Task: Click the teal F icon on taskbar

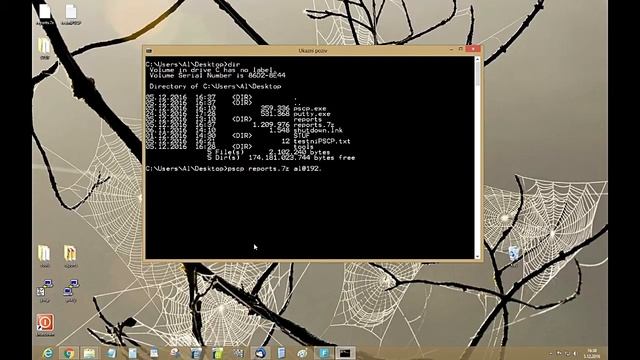Action: click(x=324, y=353)
